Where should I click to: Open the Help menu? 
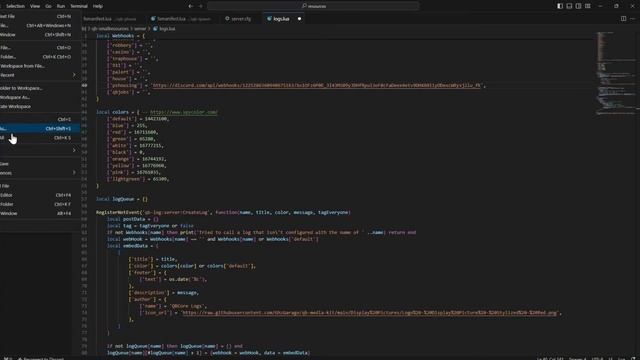point(98,6)
